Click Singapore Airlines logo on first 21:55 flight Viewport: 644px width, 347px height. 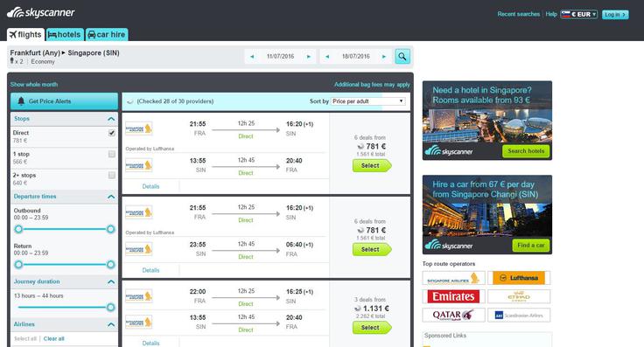pos(139,128)
